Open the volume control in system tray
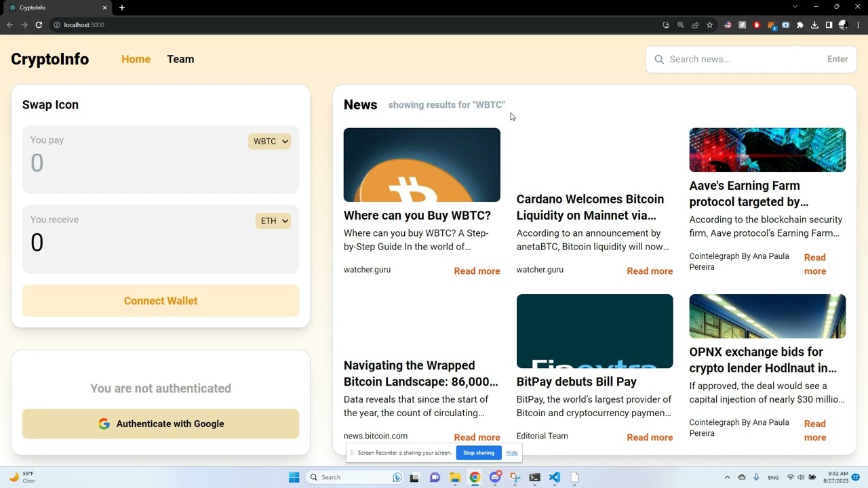868x488 pixels. click(x=801, y=477)
